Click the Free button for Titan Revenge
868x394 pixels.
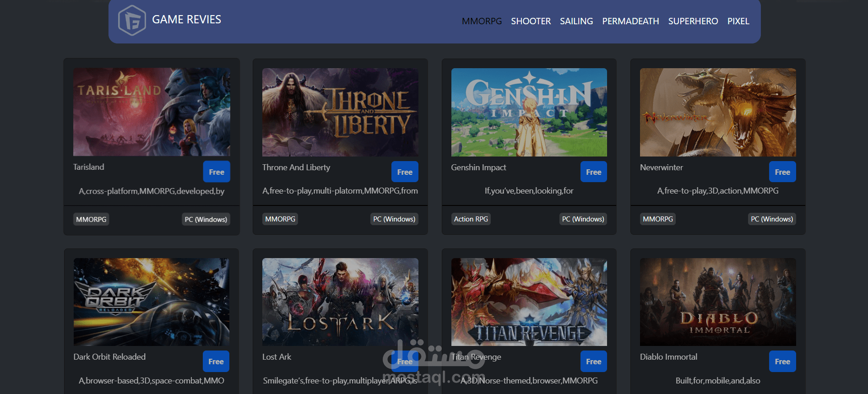tap(594, 361)
